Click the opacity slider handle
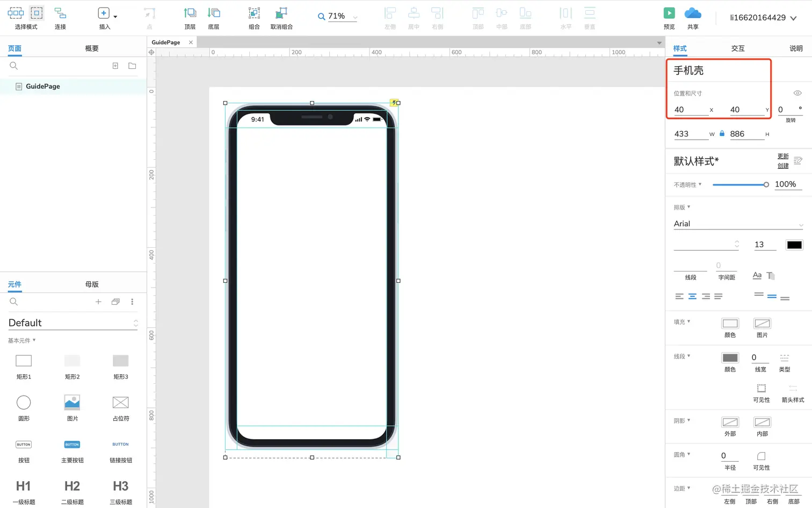 (766, 184)
